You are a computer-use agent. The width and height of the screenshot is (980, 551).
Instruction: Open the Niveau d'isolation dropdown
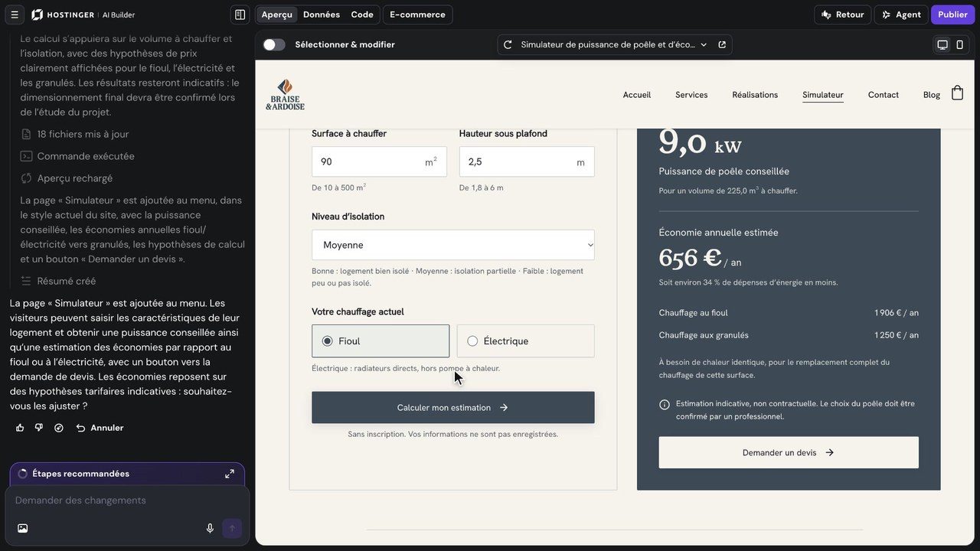tap(453, 245)
